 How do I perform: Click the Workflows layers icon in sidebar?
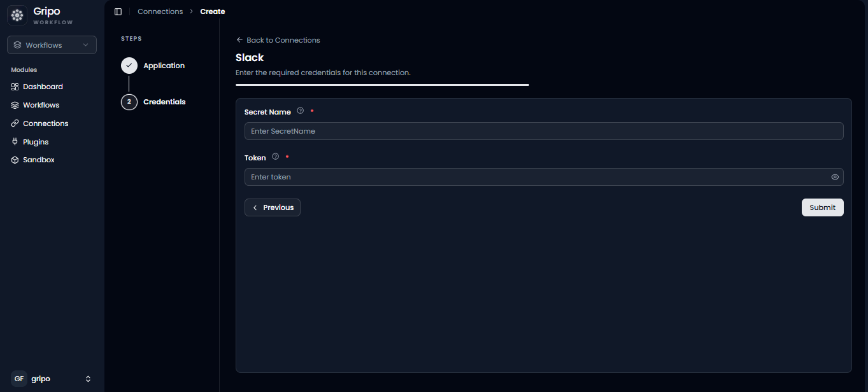pos(15,105)
